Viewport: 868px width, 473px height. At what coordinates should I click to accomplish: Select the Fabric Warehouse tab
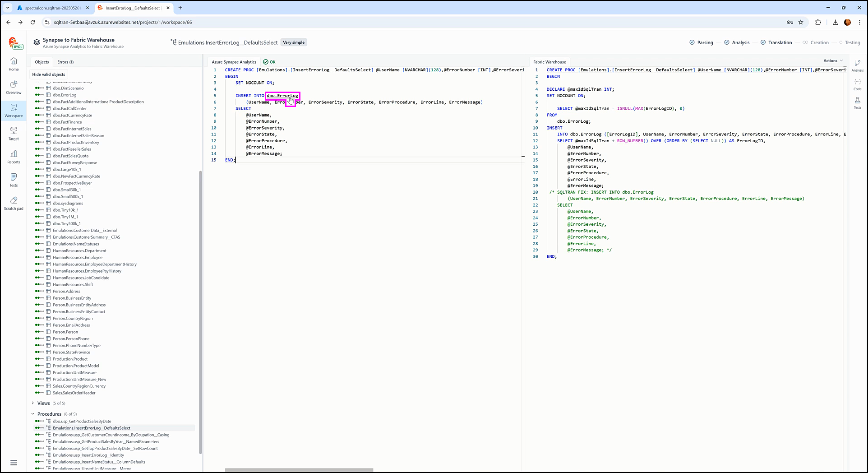click(549, 62)
